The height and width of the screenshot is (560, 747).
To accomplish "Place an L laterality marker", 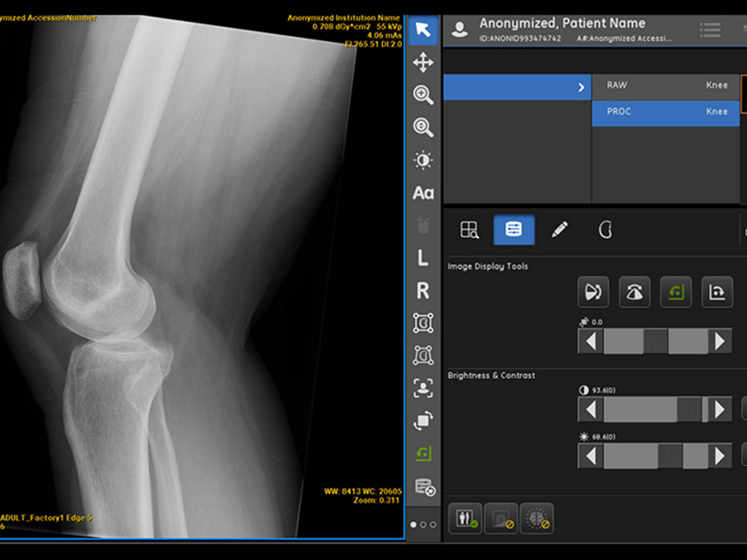I will pyautogui.click(x=423, y=258).
